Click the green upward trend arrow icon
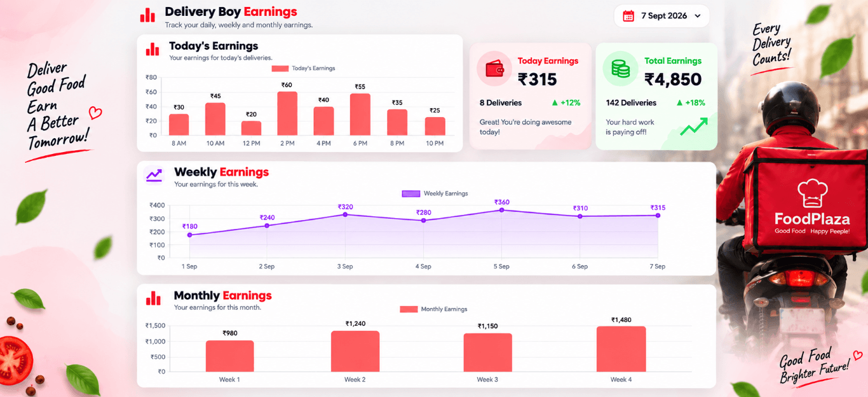The image size is (868, 397). coord(694,127)
